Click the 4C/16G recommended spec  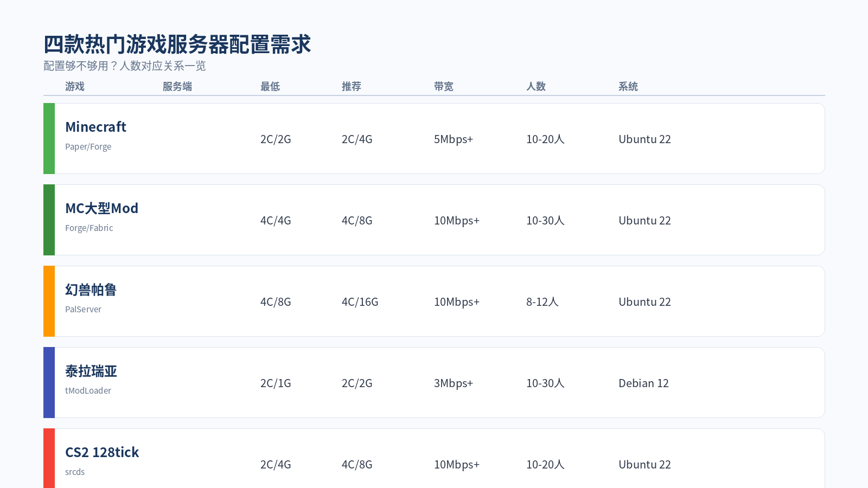coord(360,302)
